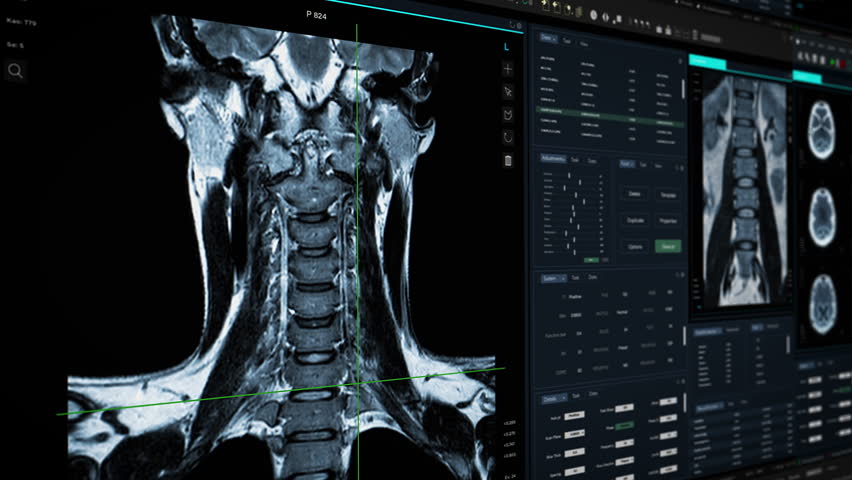Open the Details dropdown tab
This screenshot has height=480, width=852.
(553, 398)
